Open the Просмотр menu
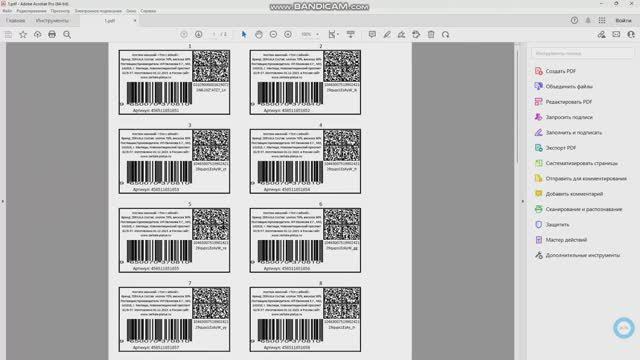 pos(60,11)
